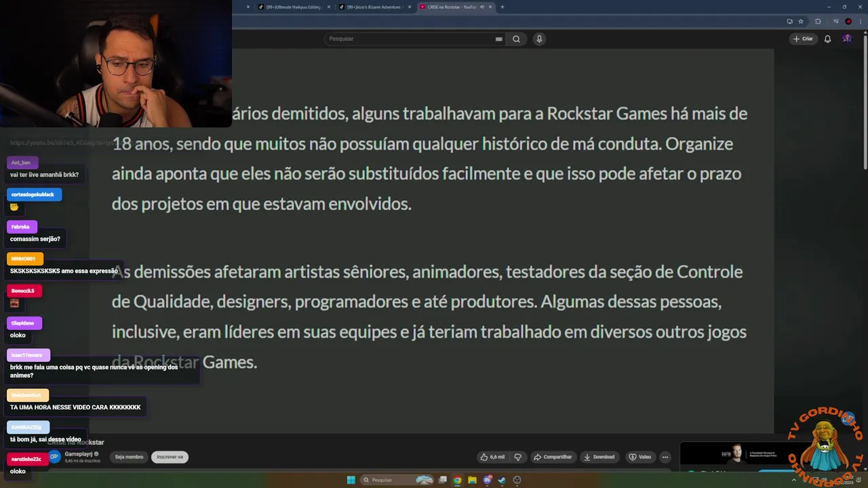Viewport: 868px width, 488px height.
Task: Start voice search with the microphone icon
Action: 539,39
